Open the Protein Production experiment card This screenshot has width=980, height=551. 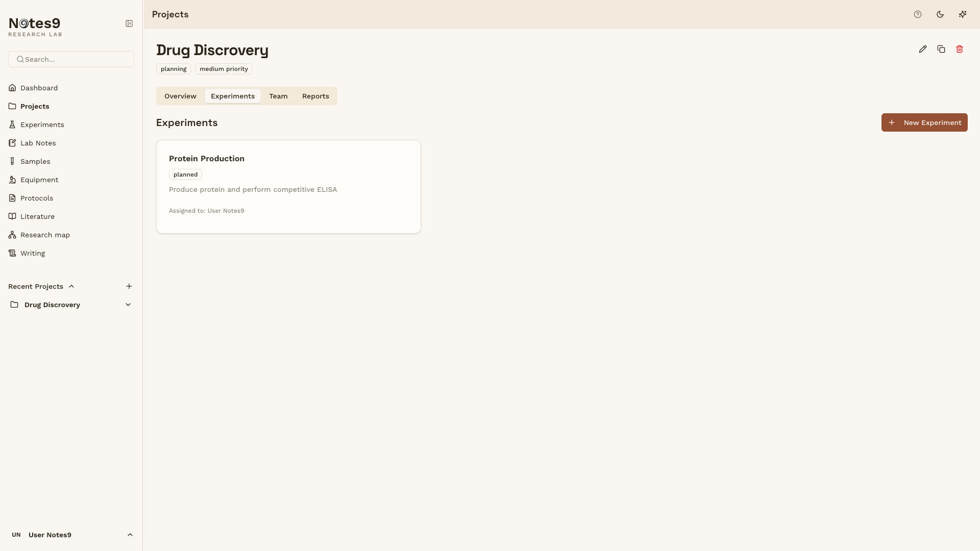point(288,186)
